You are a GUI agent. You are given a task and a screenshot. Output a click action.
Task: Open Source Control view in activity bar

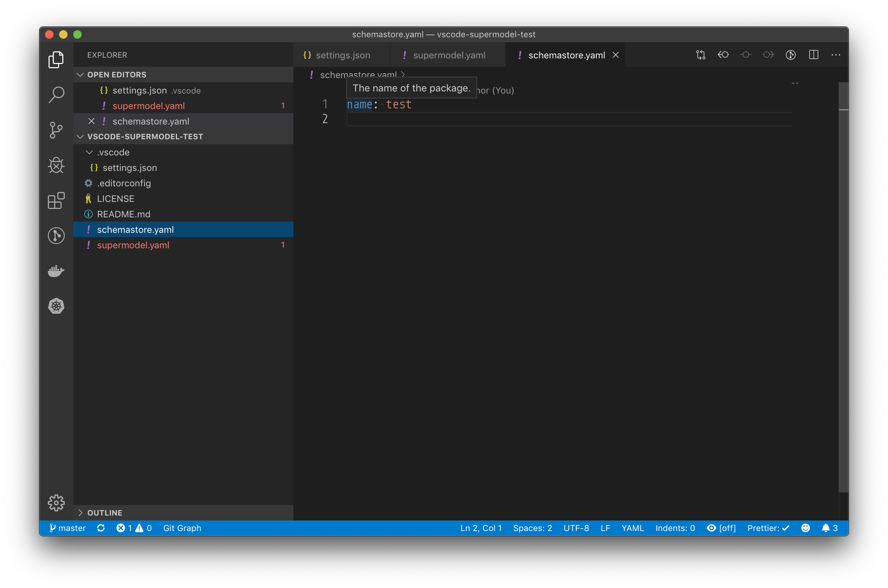tap(56, 130)
